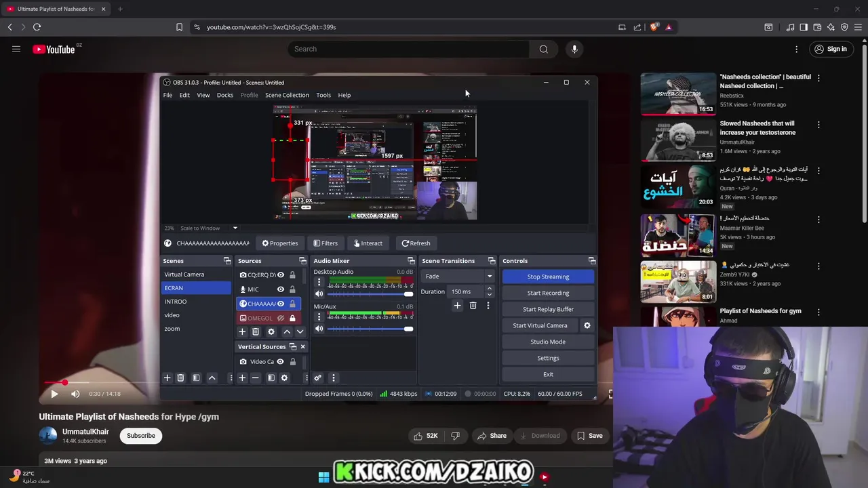Open OBS File menu

coord(167,95)
